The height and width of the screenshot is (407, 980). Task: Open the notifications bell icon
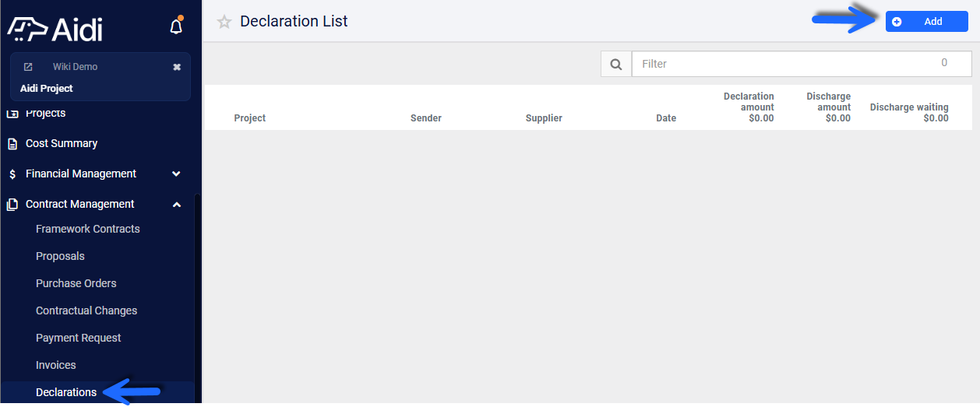(176, 26)
